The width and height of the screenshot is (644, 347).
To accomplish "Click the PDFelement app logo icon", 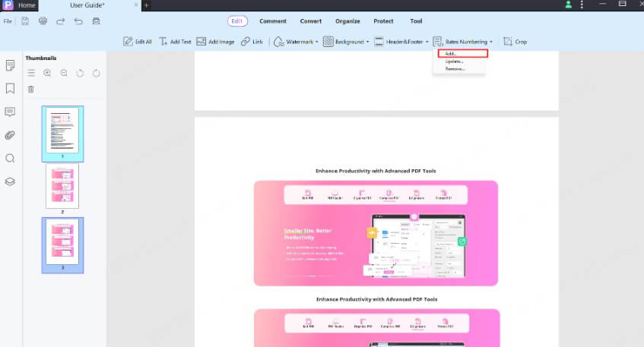I will click(x=8, y=5).
